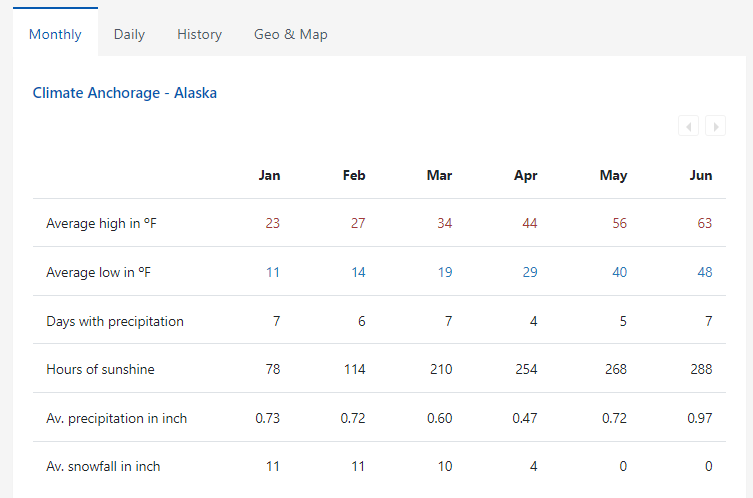This screenshot has height=498, width=753.
Task: Select the Av. snowfall in inch row label
Action: [103, 466]
